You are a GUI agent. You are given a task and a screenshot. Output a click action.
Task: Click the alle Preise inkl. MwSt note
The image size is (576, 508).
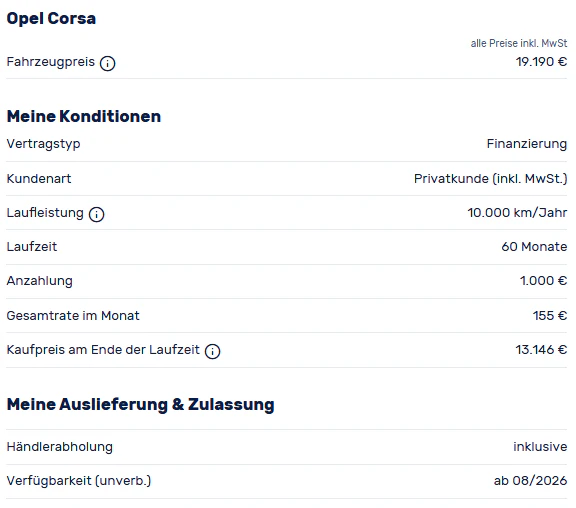coord(519,43)
